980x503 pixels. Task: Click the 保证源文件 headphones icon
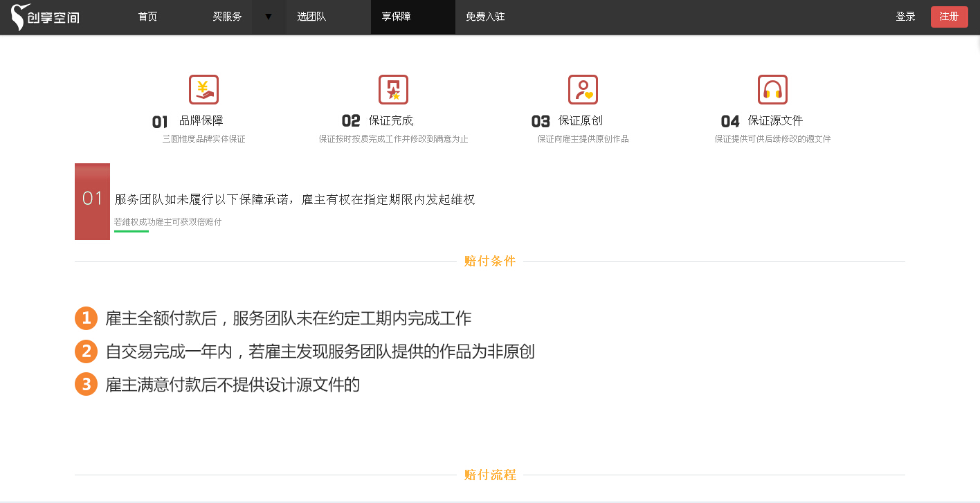772,90
